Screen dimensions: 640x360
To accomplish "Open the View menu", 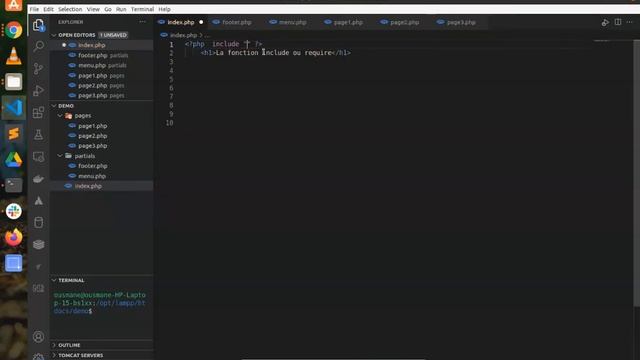I will [93, 9].
